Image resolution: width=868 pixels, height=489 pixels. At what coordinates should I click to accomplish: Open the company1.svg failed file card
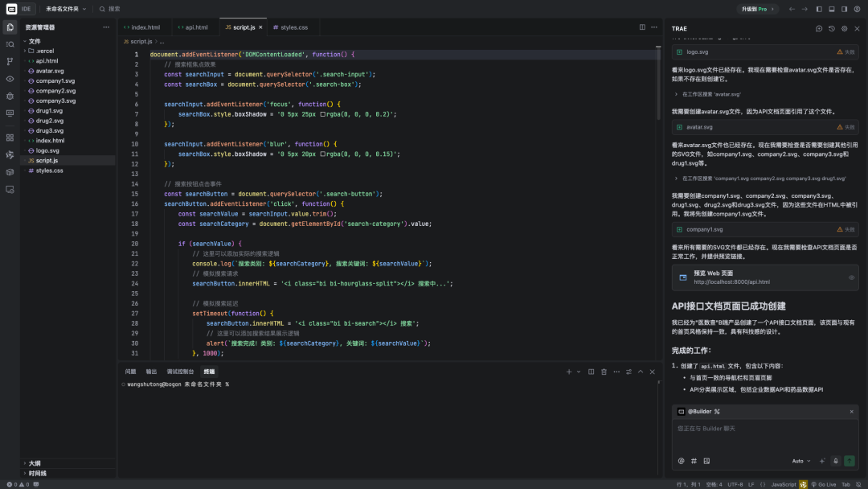764,229
